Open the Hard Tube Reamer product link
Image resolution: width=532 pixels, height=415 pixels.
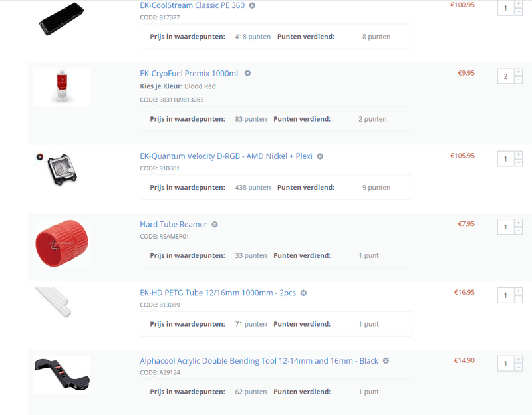[174, 225]
